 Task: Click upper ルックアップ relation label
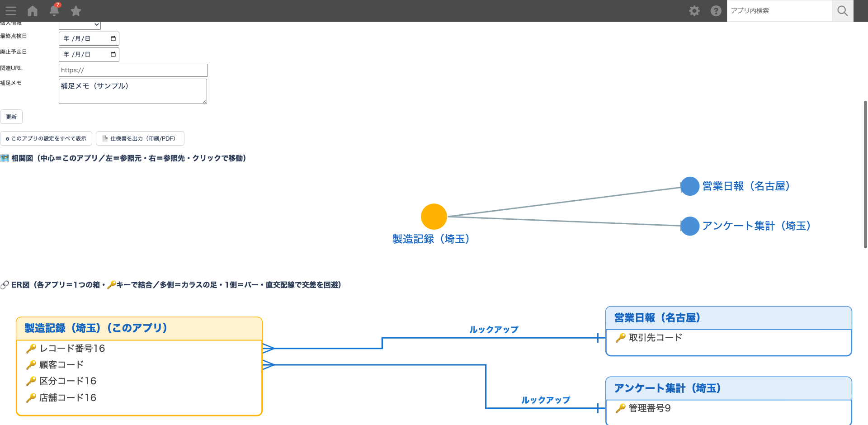click(x=494, y=330)
